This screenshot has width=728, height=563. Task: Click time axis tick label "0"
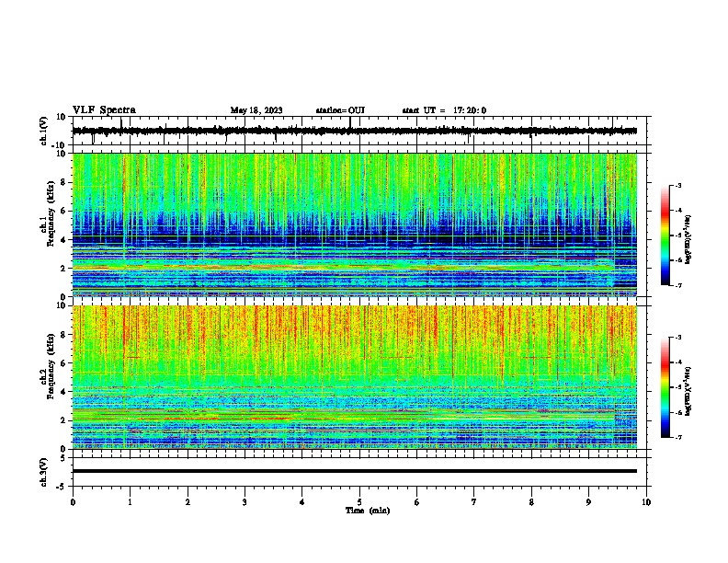73,502
